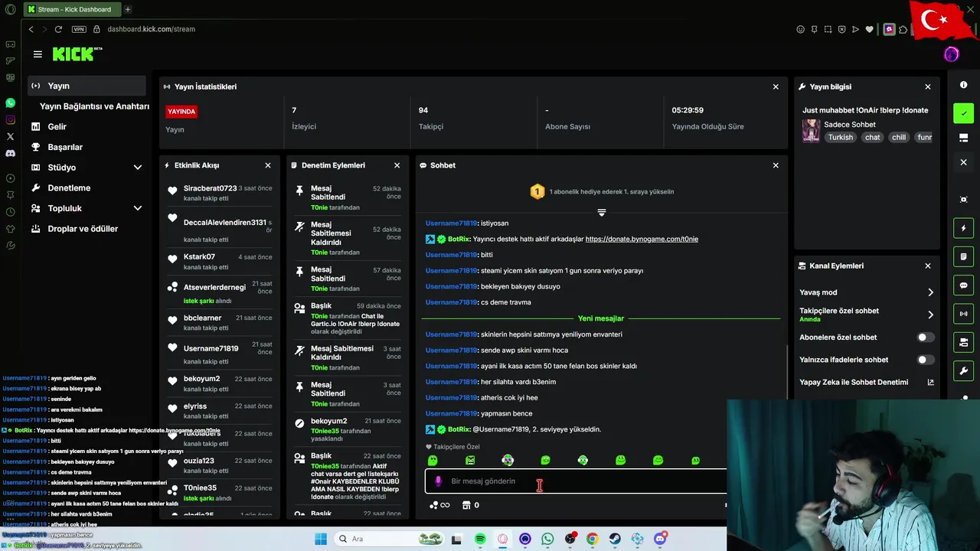The width and height of the screenshot is (980, 551).
Task: Click the chat message input field
Action: pyautogui.click(x=576, y=481)
